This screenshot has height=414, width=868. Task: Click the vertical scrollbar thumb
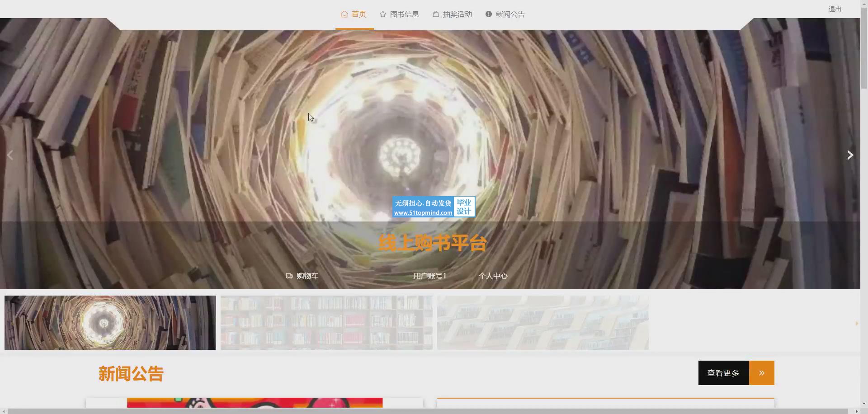point(864,45)
